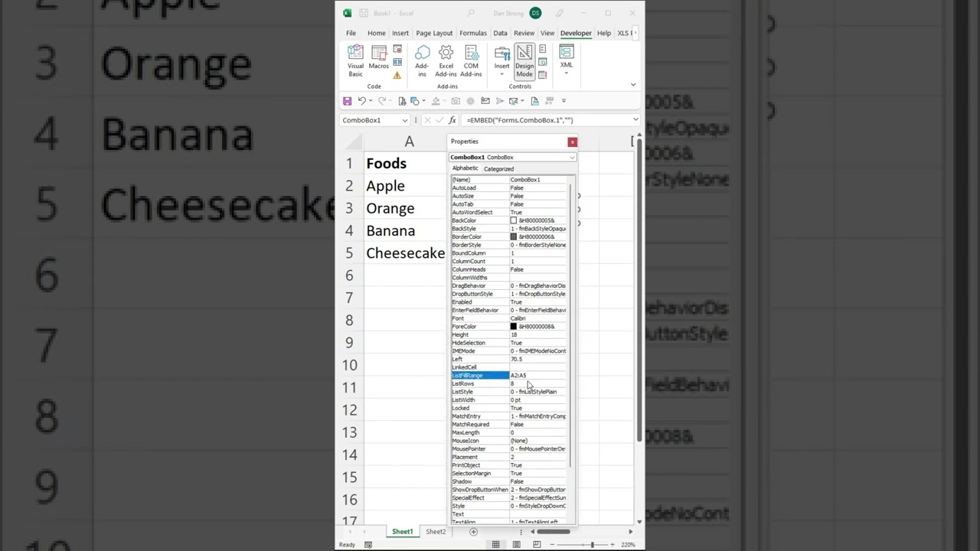Customize Quick Access Toolbar dropdown
Screen dimensions: 980x551
point(563,101)
